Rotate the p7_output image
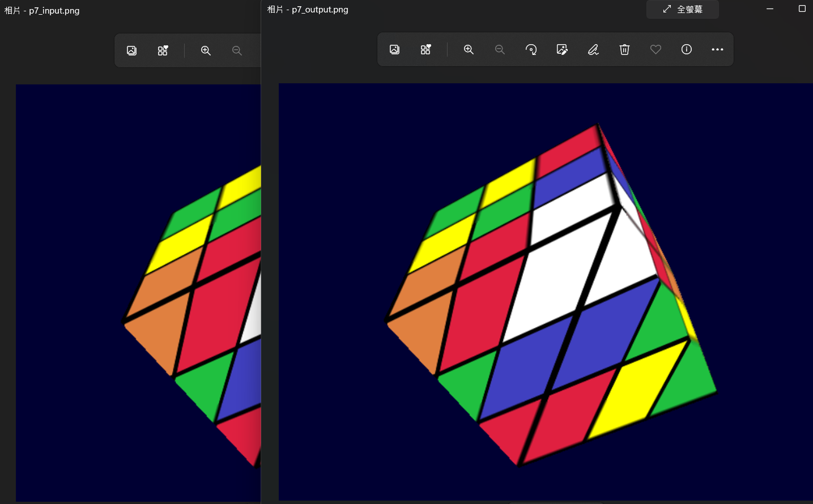813x504 pixels. (531, 49)
